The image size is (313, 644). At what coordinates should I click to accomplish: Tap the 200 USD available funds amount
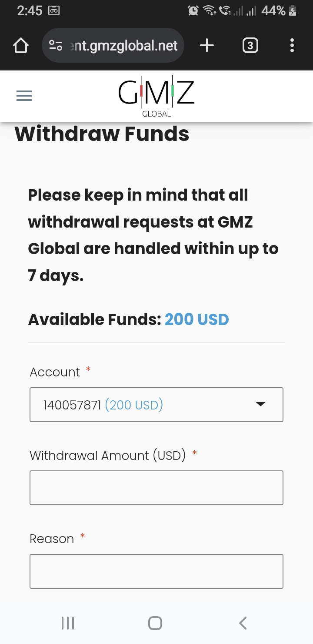click(196, 319)
